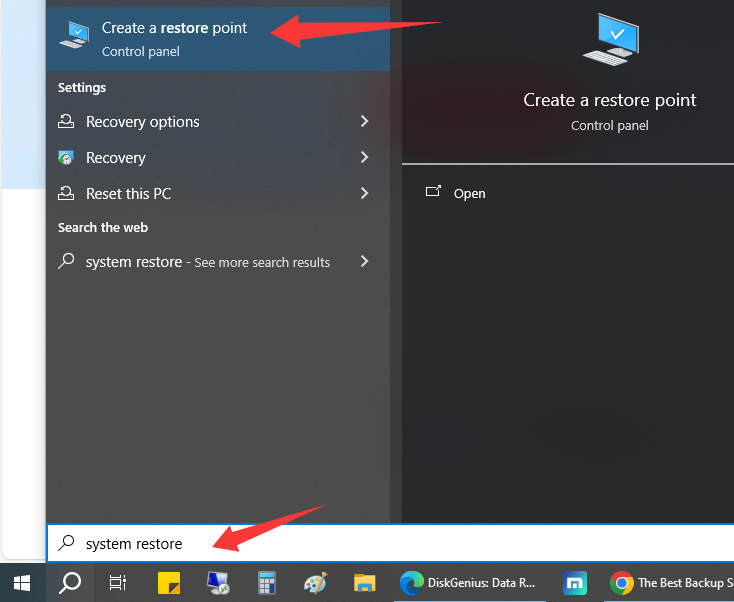The height and width of the screenshot is (602, 734).
Task: Expand system restore web search arrow
Action: (364, 262)
